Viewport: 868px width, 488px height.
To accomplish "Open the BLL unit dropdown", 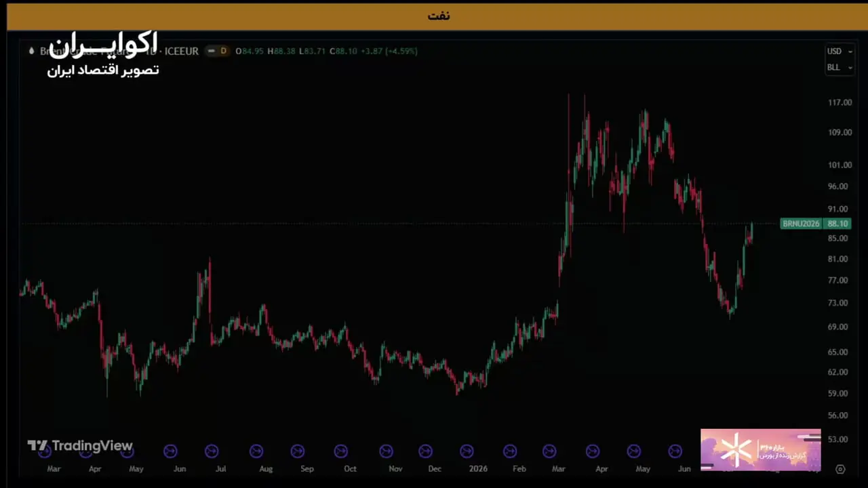I will tap(838, 67).
